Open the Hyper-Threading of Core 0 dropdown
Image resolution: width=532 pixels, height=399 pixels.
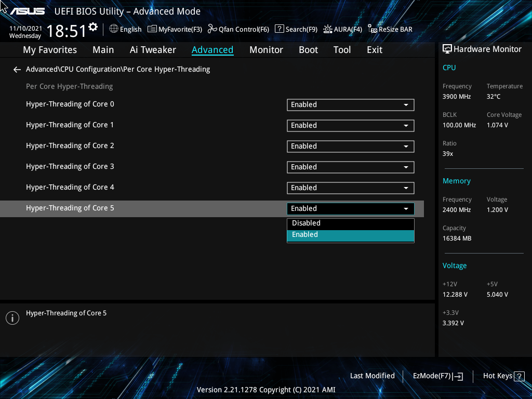pyautogui.click(x=351, y=105)
